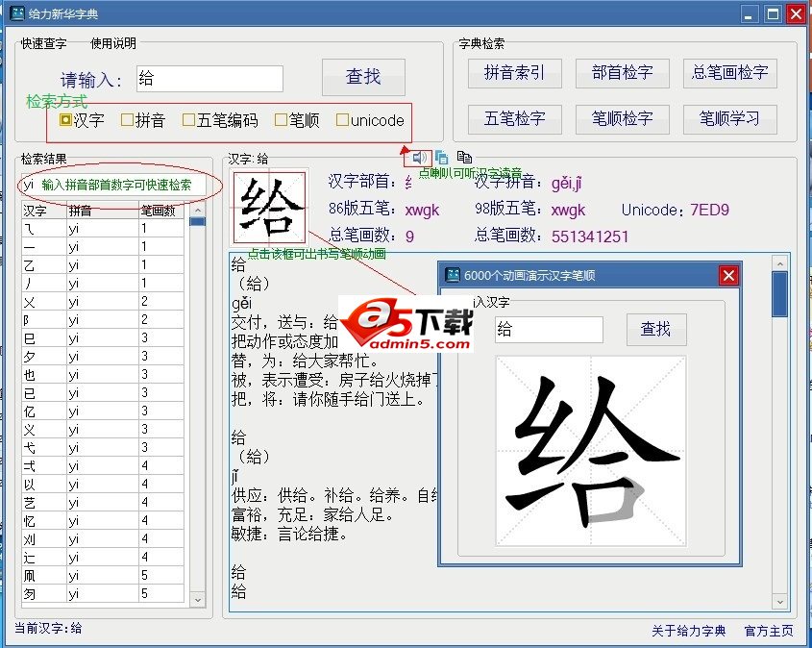The width and height of the screenshot is (812, 648).
Task: Select the 笔顺 search mode
Action: click(x=297, y=120)
